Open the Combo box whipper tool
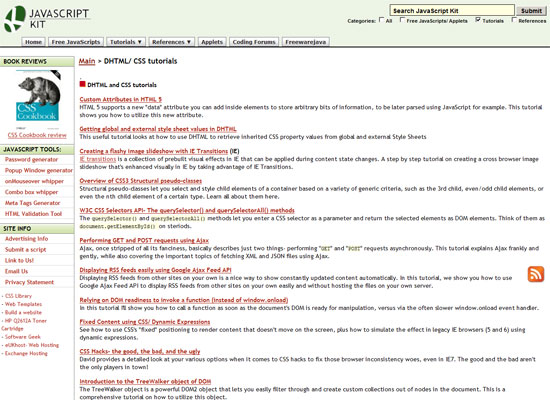Screen dimensions: 550x400 [32, 192]
